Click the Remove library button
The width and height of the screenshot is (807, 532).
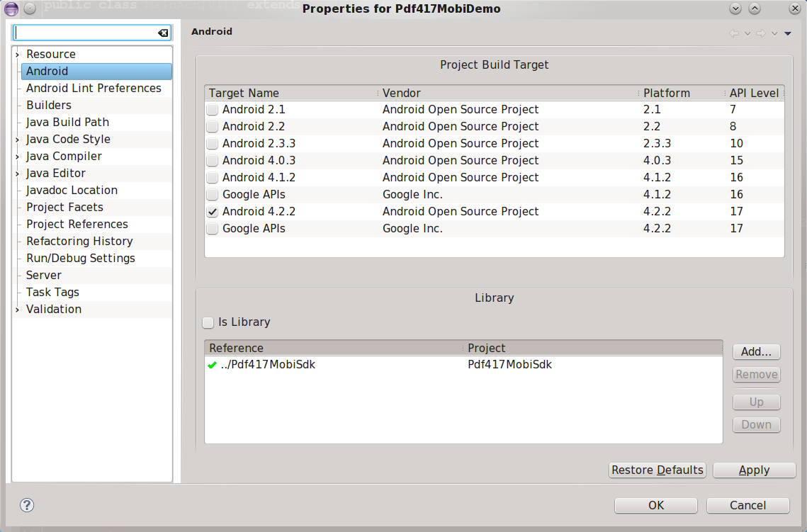tap(756, 375)
